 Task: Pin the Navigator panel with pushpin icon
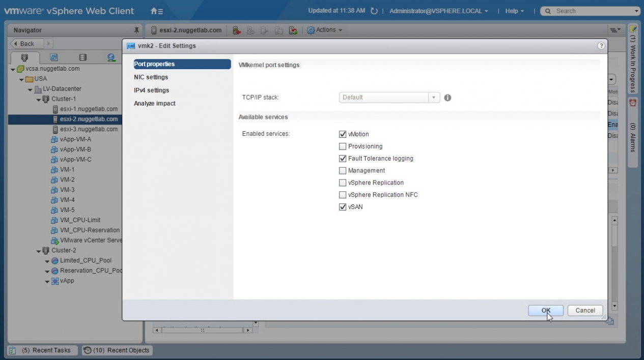click(x=136, y=31)
